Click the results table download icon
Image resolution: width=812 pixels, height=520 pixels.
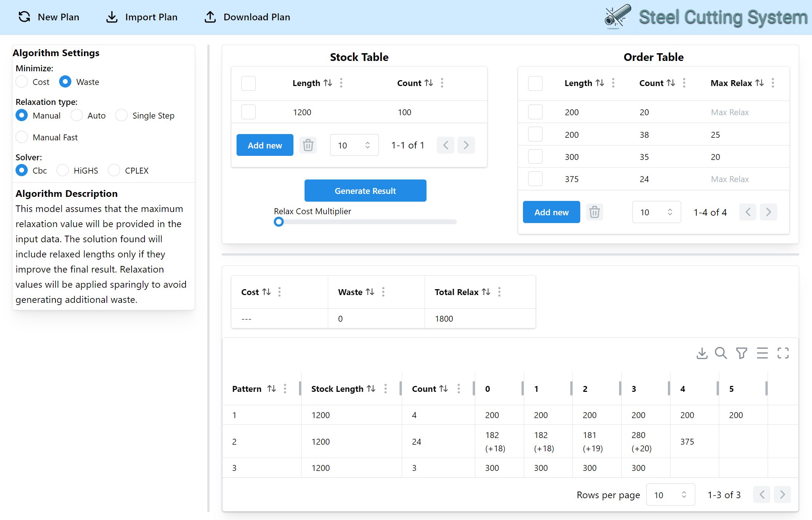[702, 353]
